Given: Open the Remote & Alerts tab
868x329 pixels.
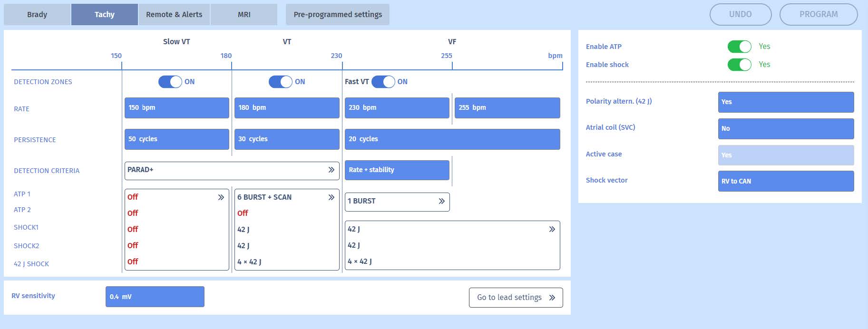Looking at the screenshot, I should tap(174, 15).
